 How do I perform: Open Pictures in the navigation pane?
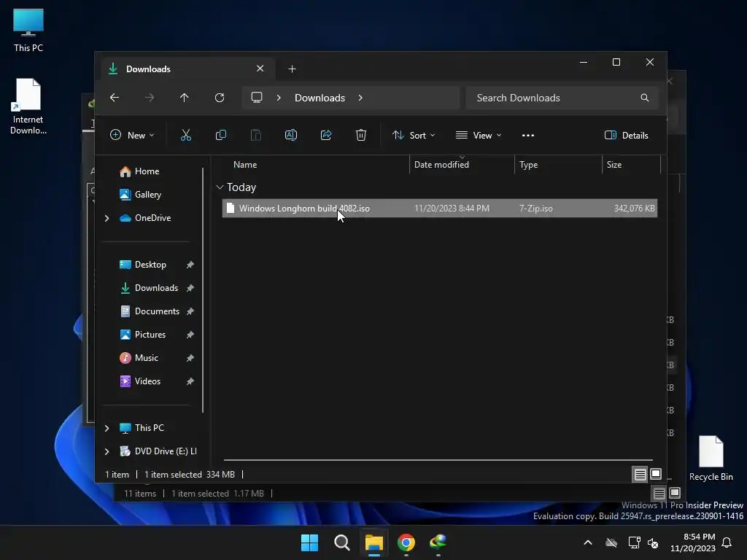pyautogui.click(x=150, y=335)
